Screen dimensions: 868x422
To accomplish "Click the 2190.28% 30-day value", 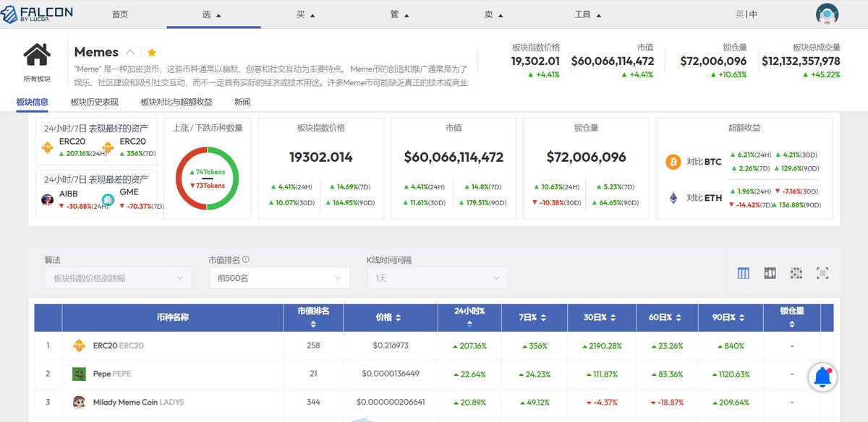I will (603, 346).
